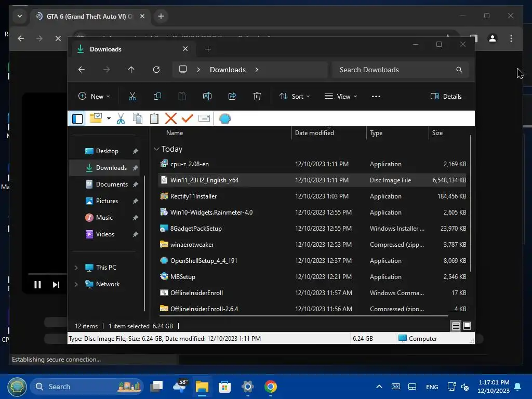Viewport: 532px width, 399px height.
Task: Click the Rename icon in Explorer command bar
Action: [x=207, y=96]
